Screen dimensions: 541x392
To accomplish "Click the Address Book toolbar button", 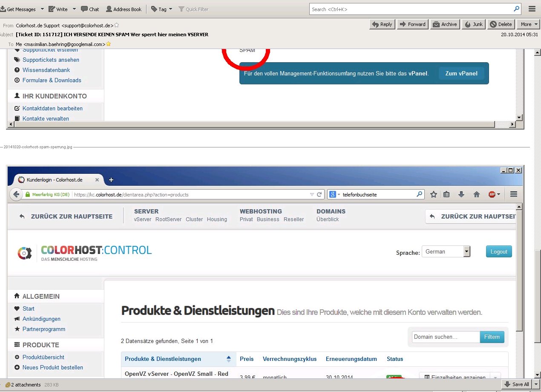I will point(124,9).
